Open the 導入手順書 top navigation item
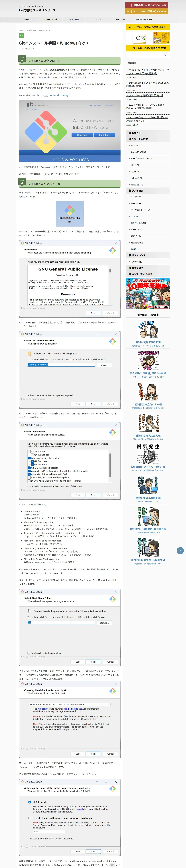The height and width of the screenshot is (868, 186). (x=74, y=20)
